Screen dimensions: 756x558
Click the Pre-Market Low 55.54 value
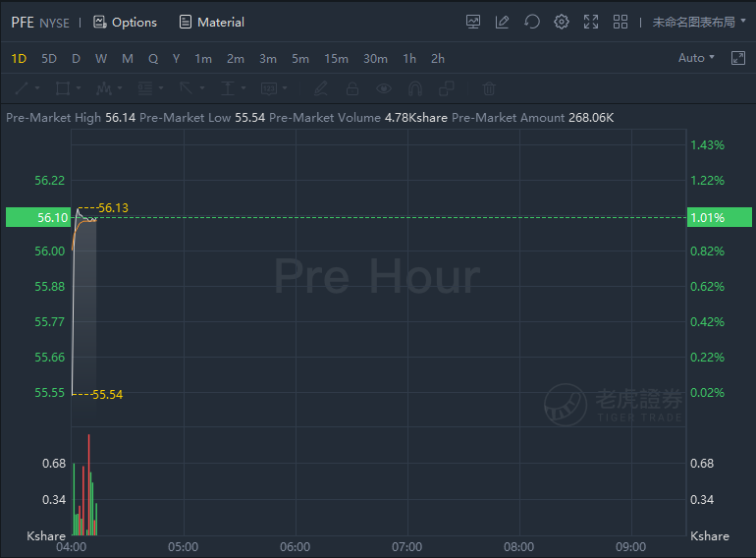(249, 118)
